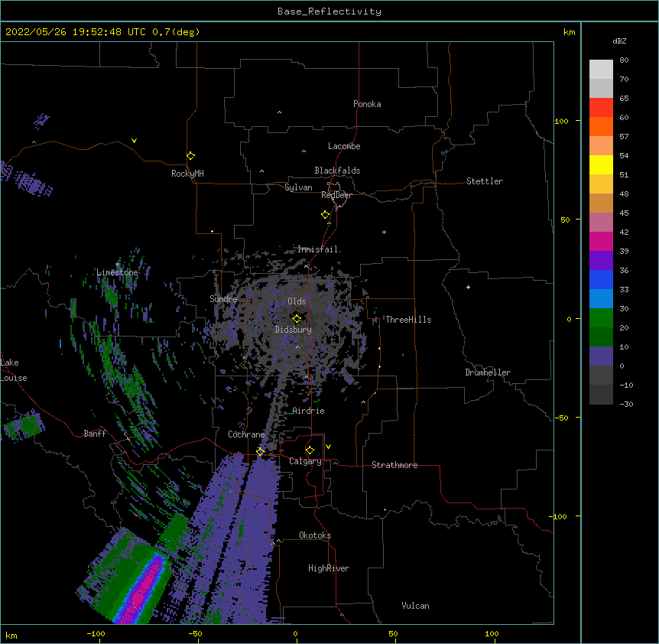Screen dimensions: 659x644
Task: Select the yellow diamond marker above Calgary label
Action: [310, 450]
